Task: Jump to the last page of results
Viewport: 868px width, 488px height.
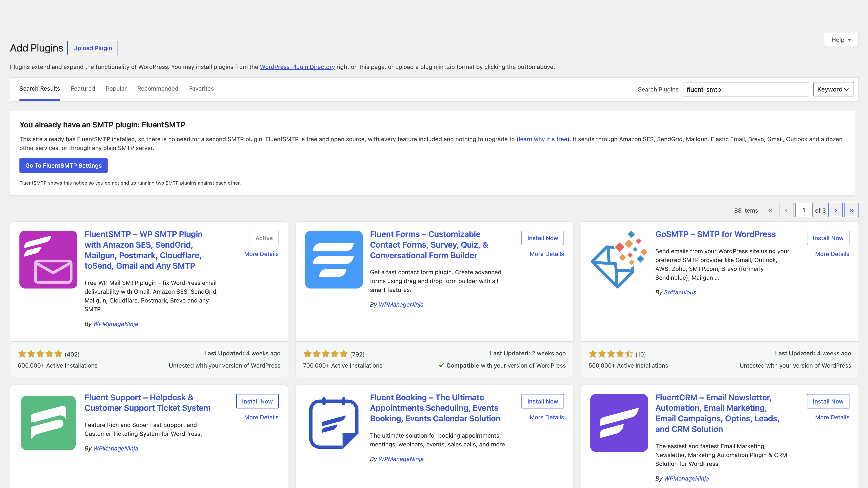Action: (x=851, y=210)
